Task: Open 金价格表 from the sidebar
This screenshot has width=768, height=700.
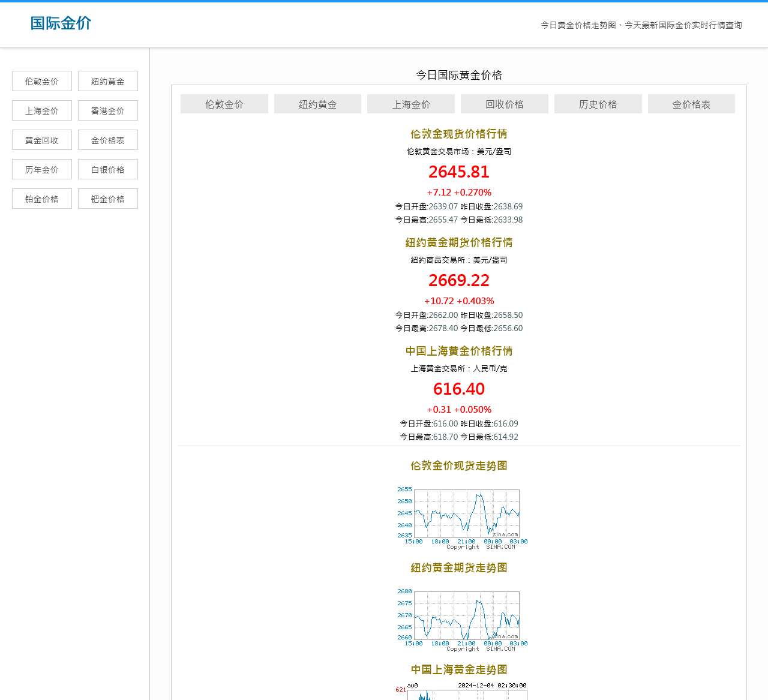Action: coord(107,139)
